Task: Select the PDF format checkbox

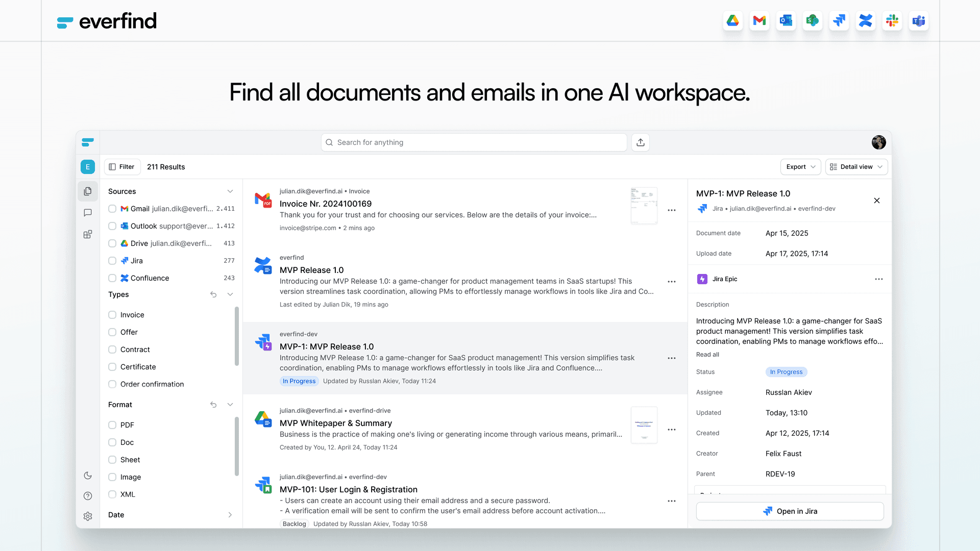Action: tap(112, 424)
